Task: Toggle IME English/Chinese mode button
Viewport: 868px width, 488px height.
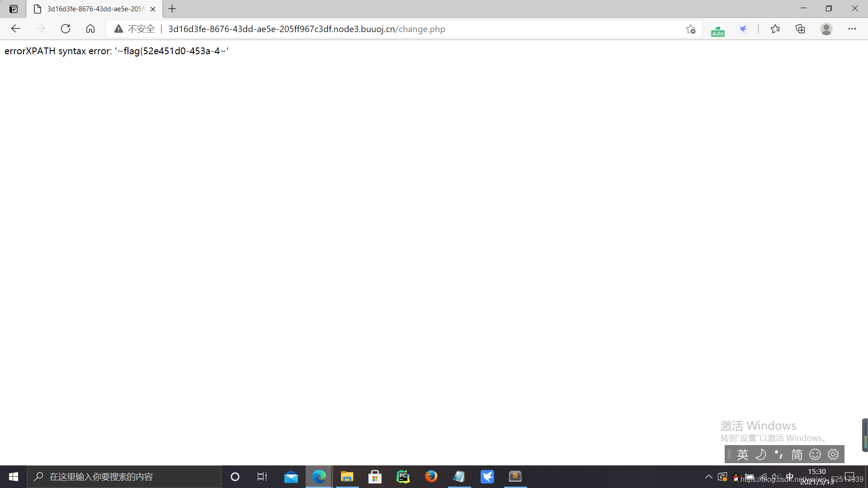Action: coord(743,454)
